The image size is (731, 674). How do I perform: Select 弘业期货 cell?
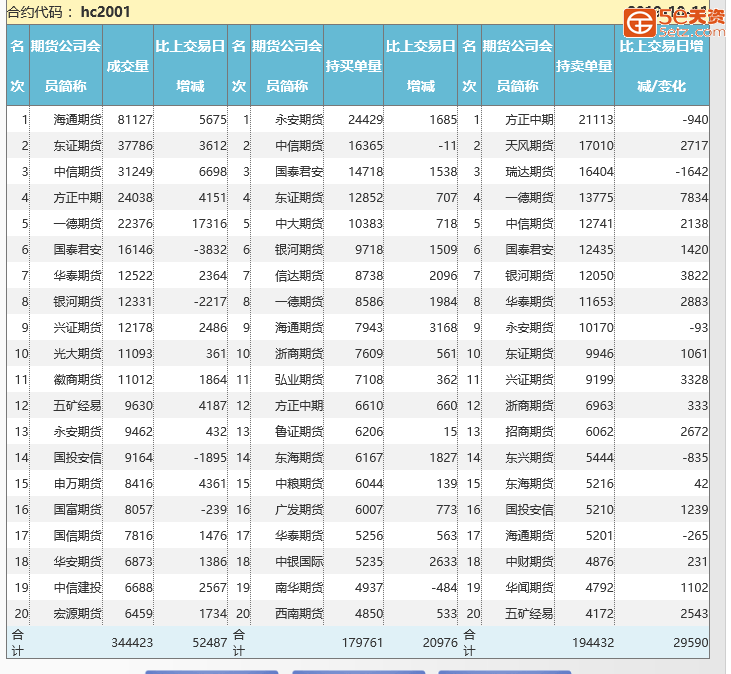299,380
